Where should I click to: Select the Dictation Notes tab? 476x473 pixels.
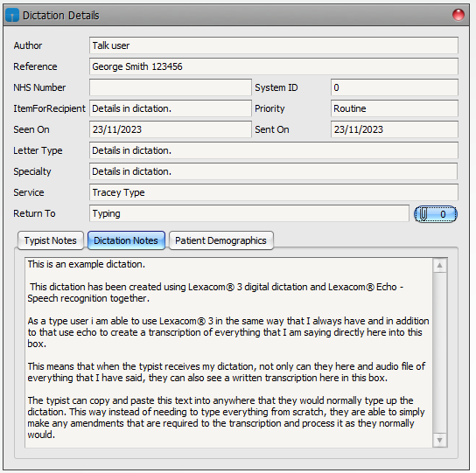click(126, 240)
